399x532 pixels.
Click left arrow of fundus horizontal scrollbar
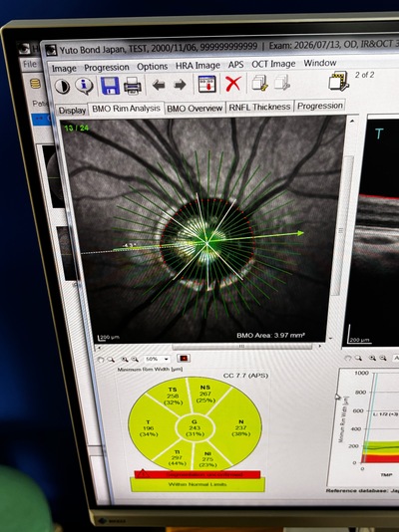[x=99, y=348]
